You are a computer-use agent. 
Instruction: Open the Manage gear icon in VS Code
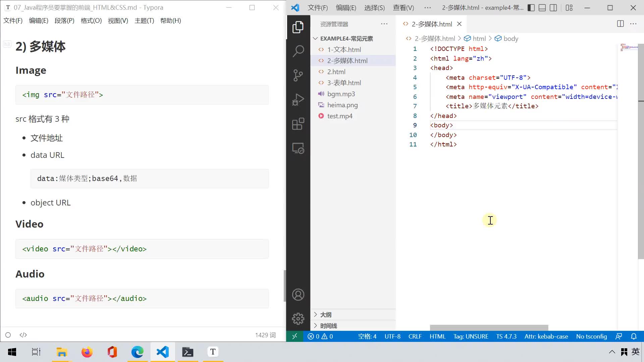298,319
